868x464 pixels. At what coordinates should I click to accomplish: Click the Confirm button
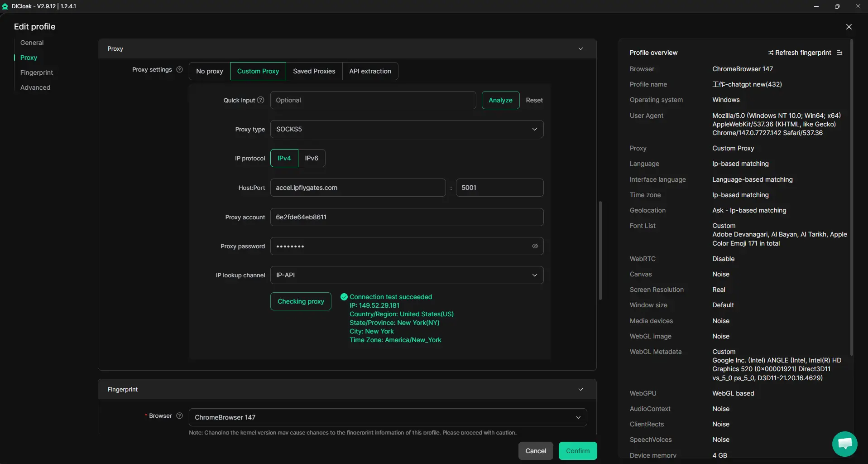coord(578,451)
